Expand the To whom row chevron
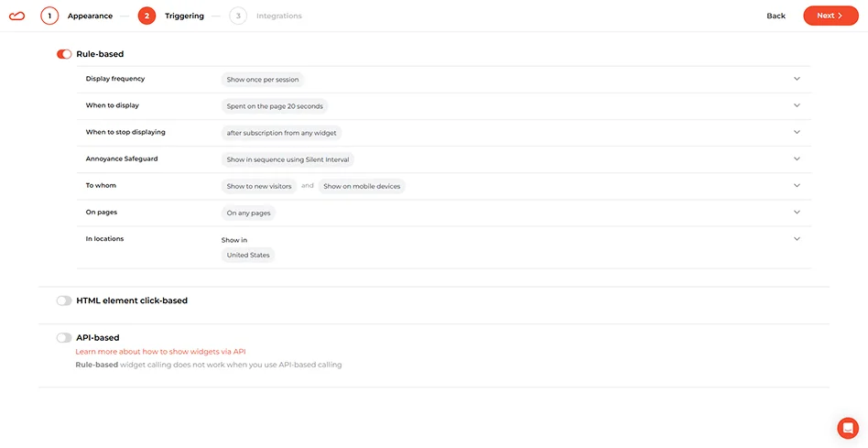The height and width of the screenshot is (448, 868). coord(797,185)
